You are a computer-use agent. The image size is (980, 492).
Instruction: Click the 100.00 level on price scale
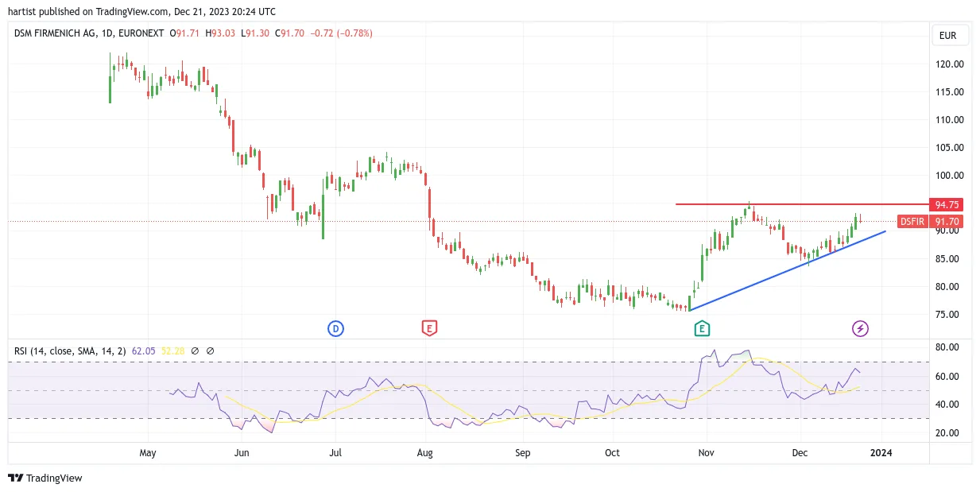click(x=949, y=176)
